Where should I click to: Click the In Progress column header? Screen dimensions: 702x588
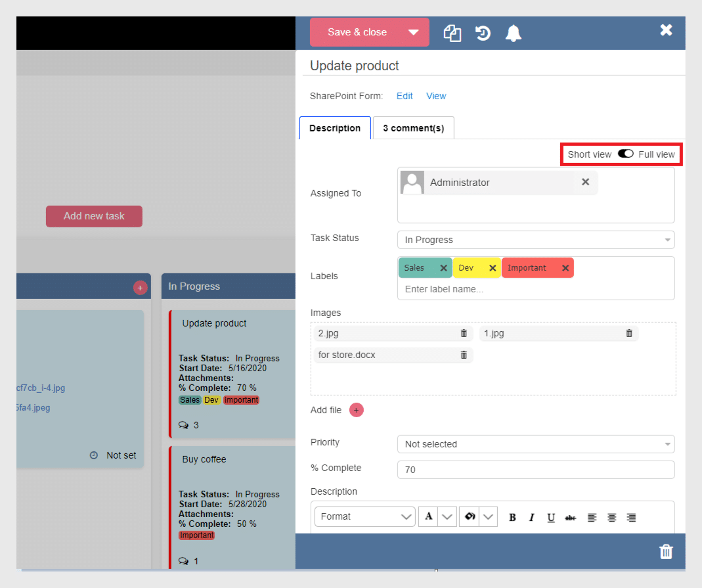coord(229,286)
